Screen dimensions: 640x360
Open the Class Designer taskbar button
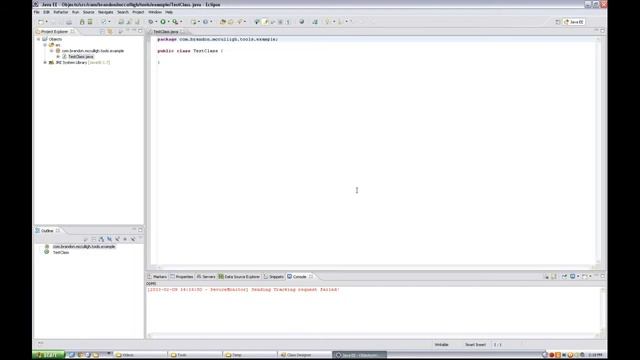(x=304, y=355)
